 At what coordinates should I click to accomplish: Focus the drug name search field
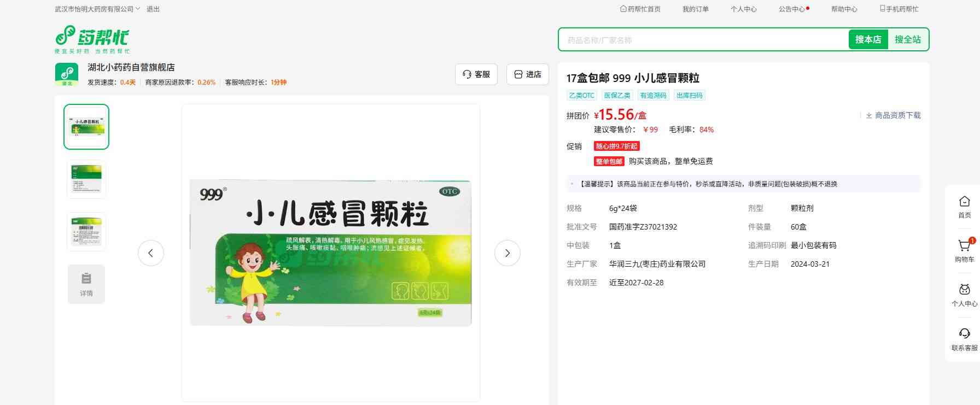[703, 40]
